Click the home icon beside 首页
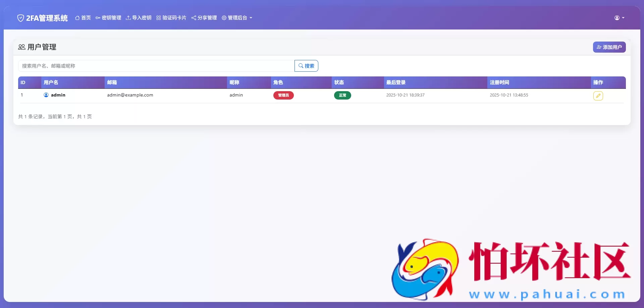This screenshot has width=644, height=308. click(77, 18)
